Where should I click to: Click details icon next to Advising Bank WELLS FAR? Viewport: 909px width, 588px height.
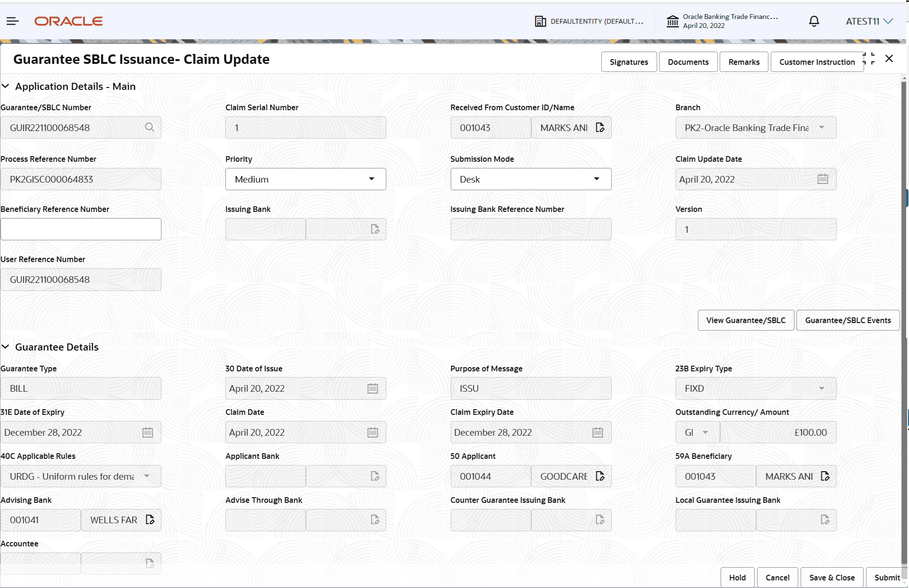[x=150, y=519]
